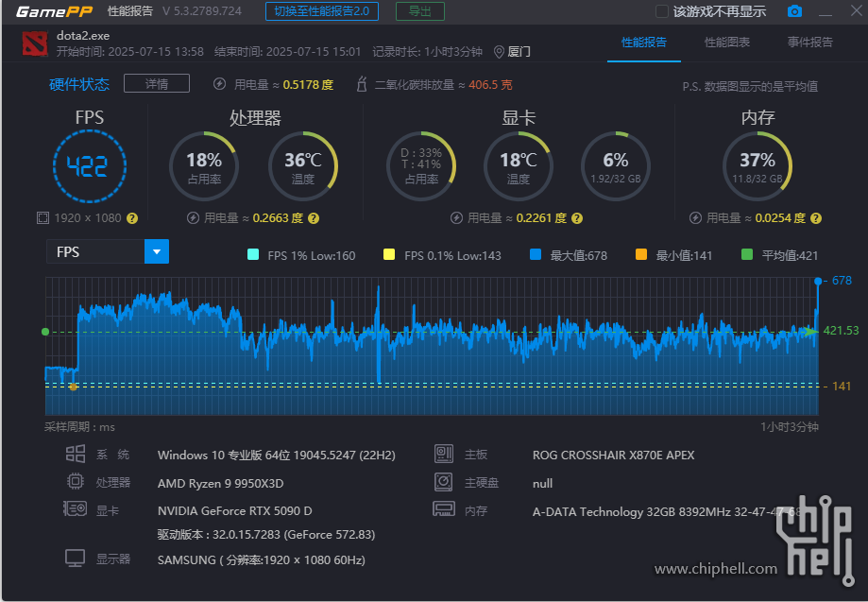Click the Dota 2 game icon
868x602 pixels.
coord(34,43)
